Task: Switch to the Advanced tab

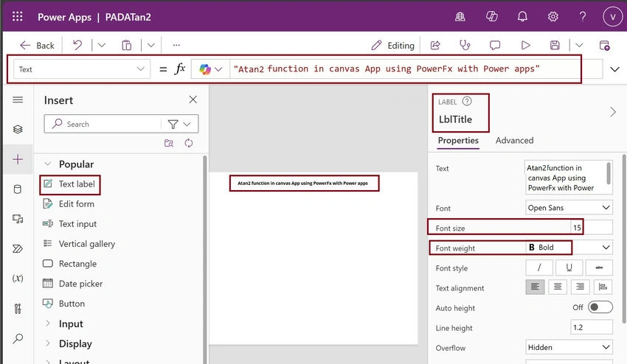Action: [x=514, y=141]
